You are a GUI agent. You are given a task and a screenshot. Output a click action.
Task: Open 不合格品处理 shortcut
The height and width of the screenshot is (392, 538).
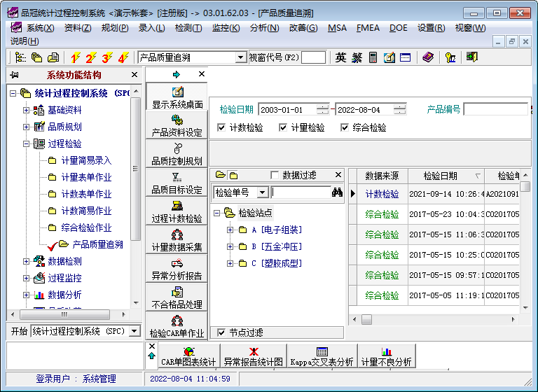pos(177,297)
